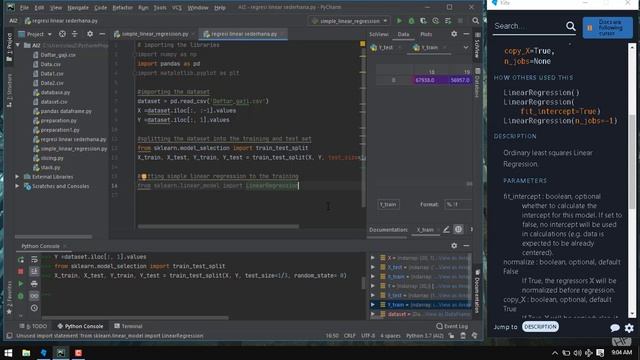Screen dimensions: 640x360
Task: Open PyCharm icon in the taskbar
Action: coord(61,353)
